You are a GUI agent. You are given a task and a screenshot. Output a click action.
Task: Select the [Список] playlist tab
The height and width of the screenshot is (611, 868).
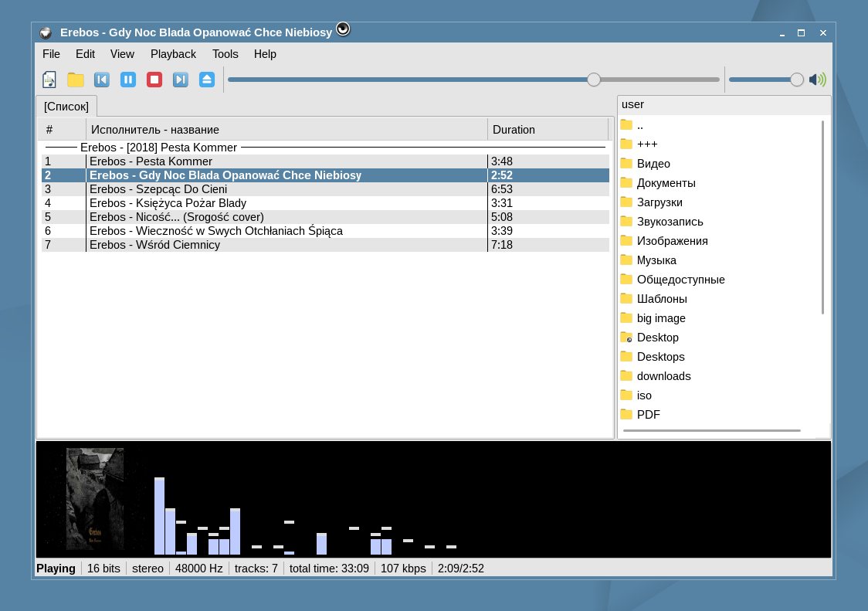pyautogui.click(x=66, y=107)
